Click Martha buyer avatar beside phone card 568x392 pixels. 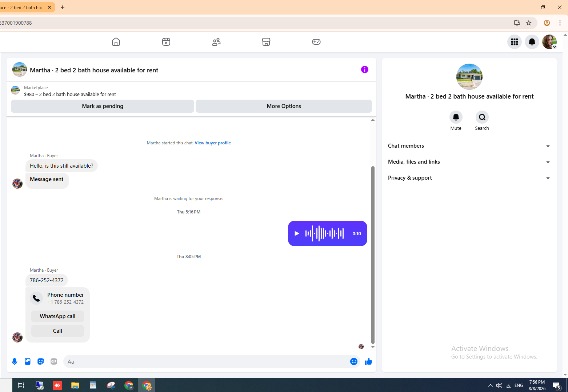[x=17, y=337]
